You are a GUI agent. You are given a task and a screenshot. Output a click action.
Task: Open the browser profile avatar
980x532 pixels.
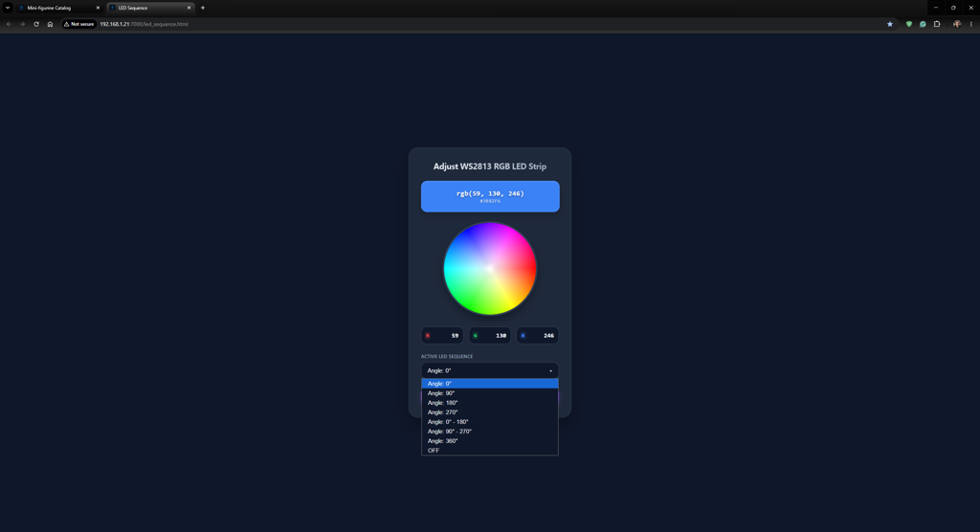click(957, 24)
